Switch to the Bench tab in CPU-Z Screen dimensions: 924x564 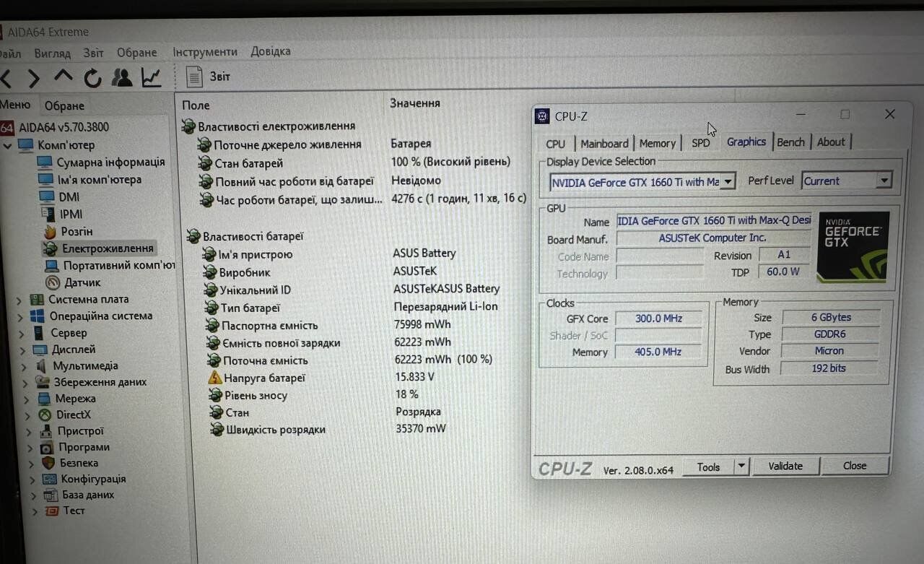790,142
